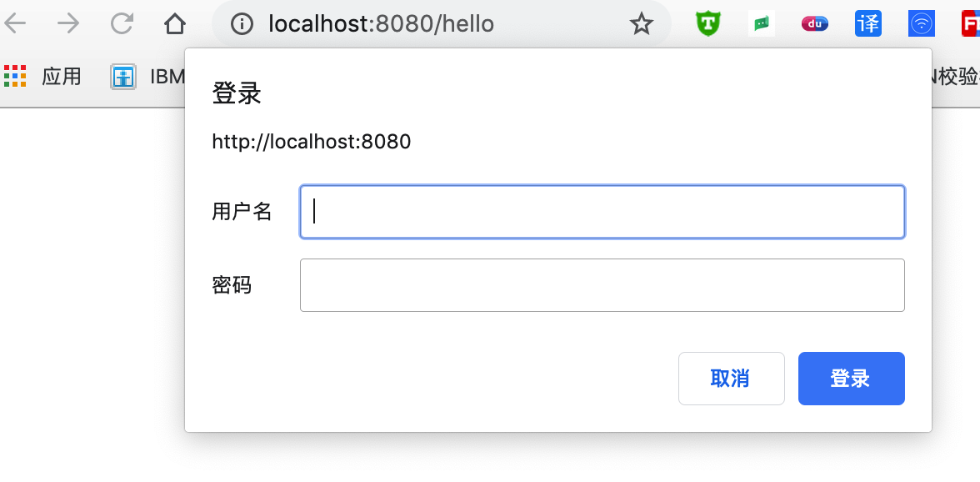Click inside the 用户名 username field
Image resolution: width=980 pixels, height=482 pixels.
[x=602, y=212]
